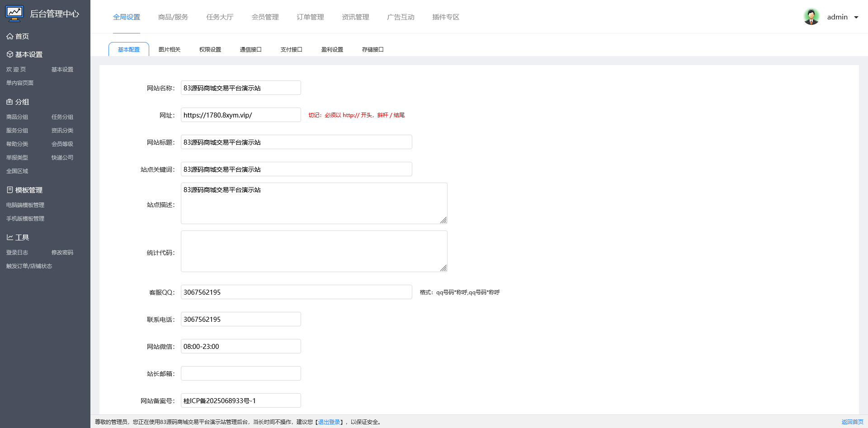868x428 pixels.
Task: Open 任务分组 in the sidebar
Action: (x=62, y=117)
